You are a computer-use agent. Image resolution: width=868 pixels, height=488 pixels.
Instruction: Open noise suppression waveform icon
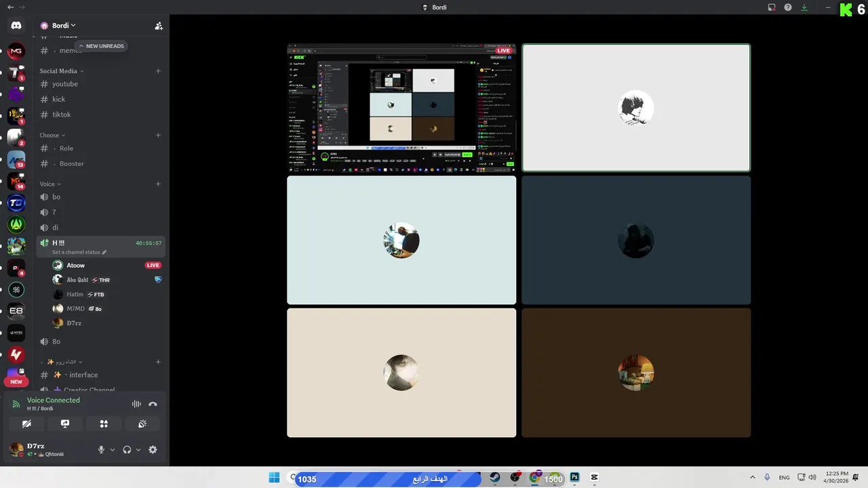coord(136,404)
